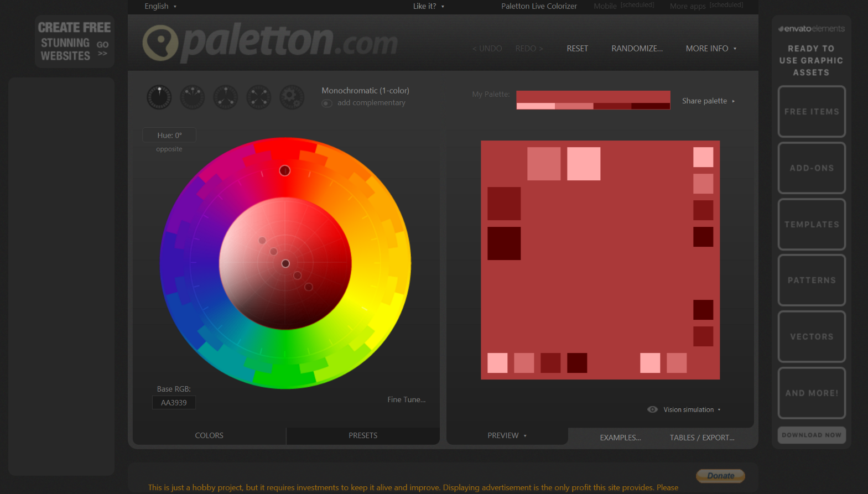The width and height of the screenshot is (868, 494).
Task: Click the Vision simulation eye icon
Action: 653,409
